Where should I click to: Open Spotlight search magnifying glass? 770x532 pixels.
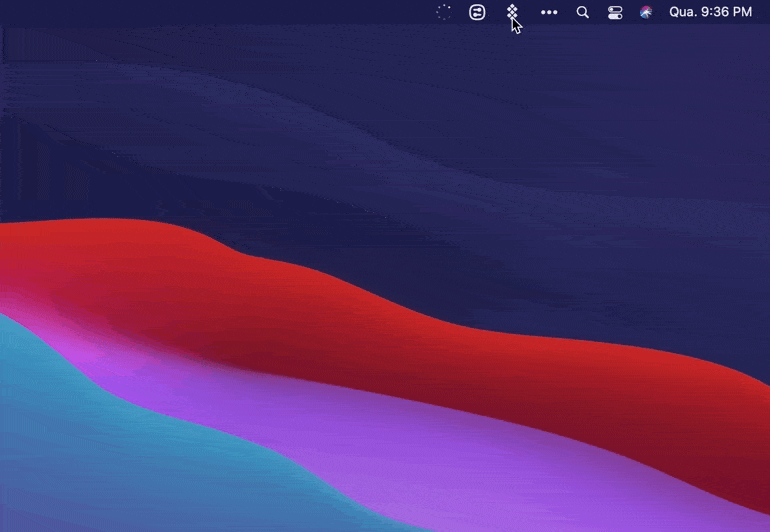click(x=582, y=12)
